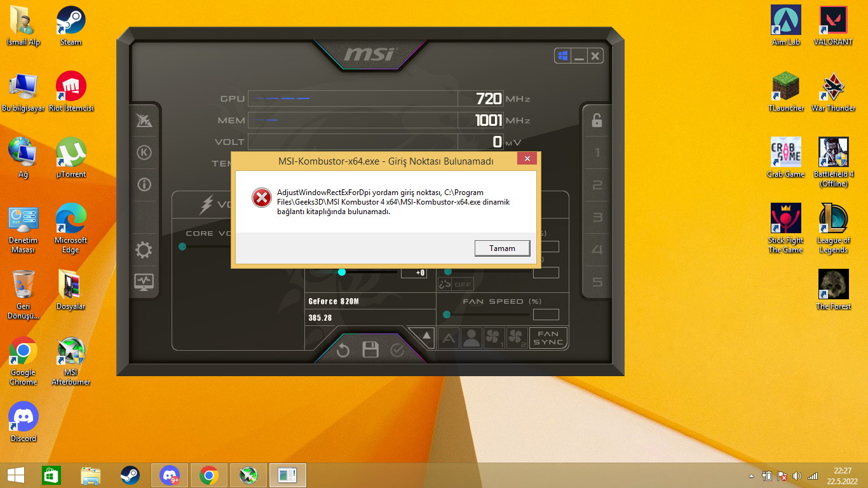Image resolution: width=868 pixels, height=488 pixels.
Task: Open The Forest desktop shortcut
Action: click(833, 290)
